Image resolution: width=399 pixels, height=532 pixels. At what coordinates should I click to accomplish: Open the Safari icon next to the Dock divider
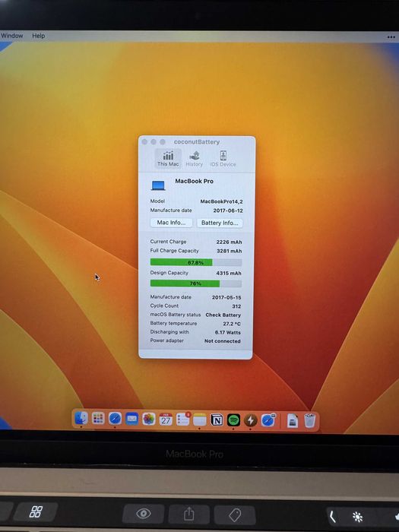tap(268, 421)
